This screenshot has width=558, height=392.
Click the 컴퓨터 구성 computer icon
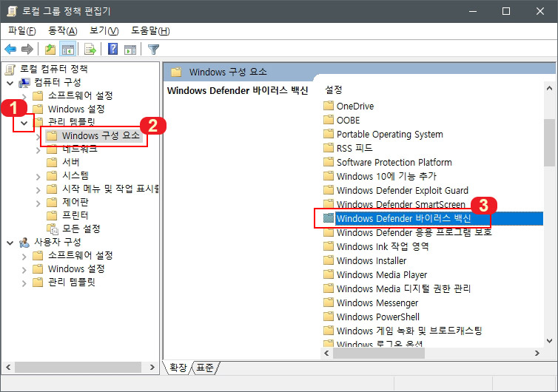(24, 83)
